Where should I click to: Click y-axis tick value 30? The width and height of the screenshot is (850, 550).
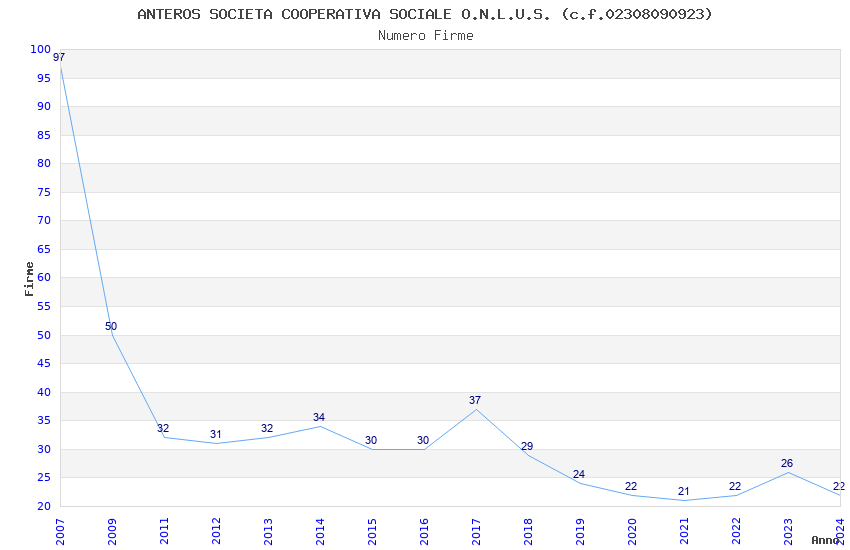pos(44,449)
